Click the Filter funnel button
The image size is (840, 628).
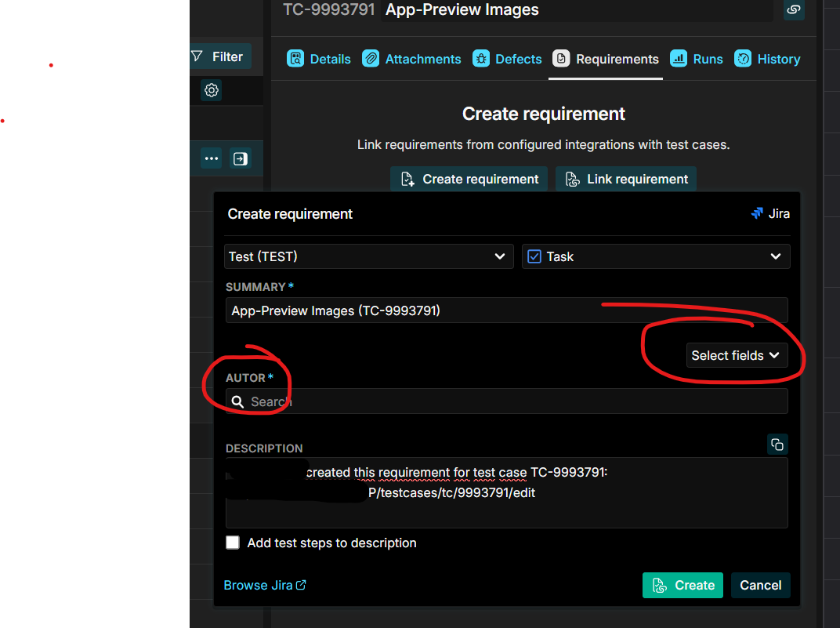pyautogui.click(x=219, y=56)
